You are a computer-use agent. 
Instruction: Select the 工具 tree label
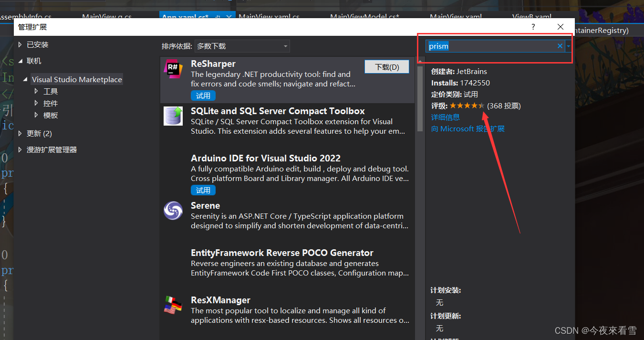[x=51, y=91]
